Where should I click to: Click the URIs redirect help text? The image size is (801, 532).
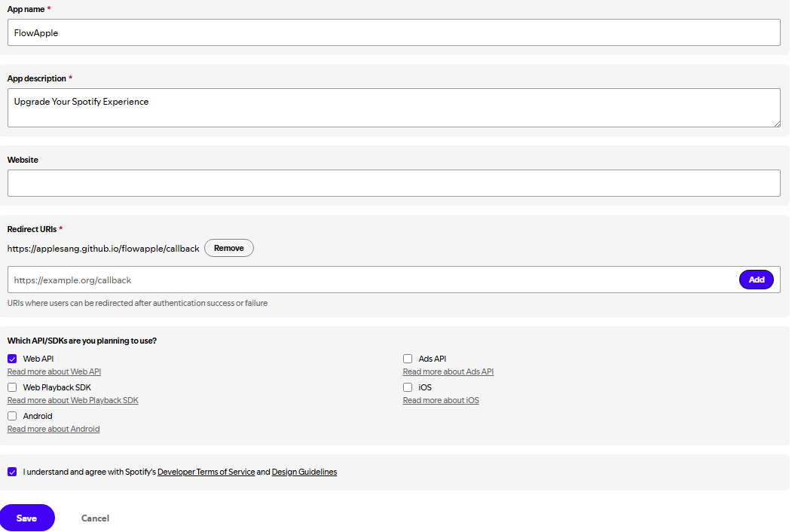(x=137, y=303)
